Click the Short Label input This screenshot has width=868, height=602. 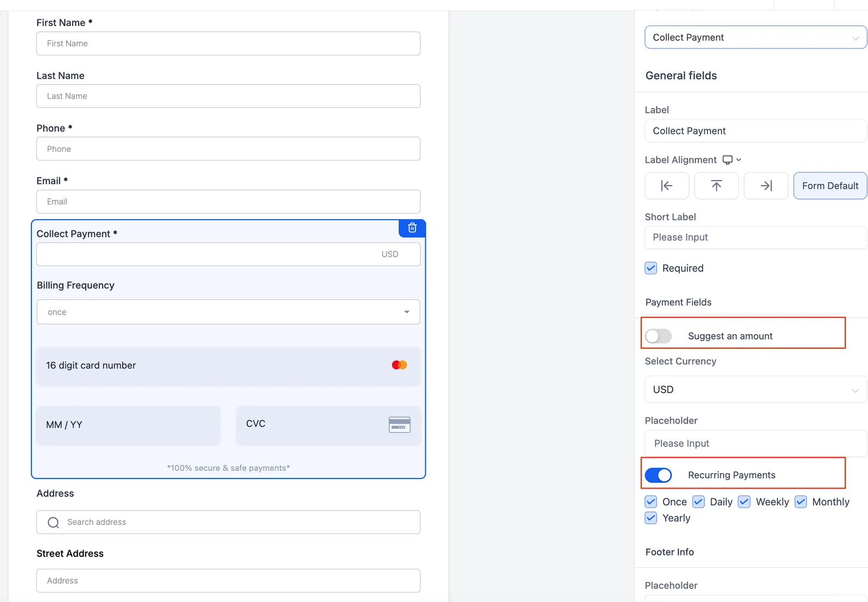[x=756, y=238]
